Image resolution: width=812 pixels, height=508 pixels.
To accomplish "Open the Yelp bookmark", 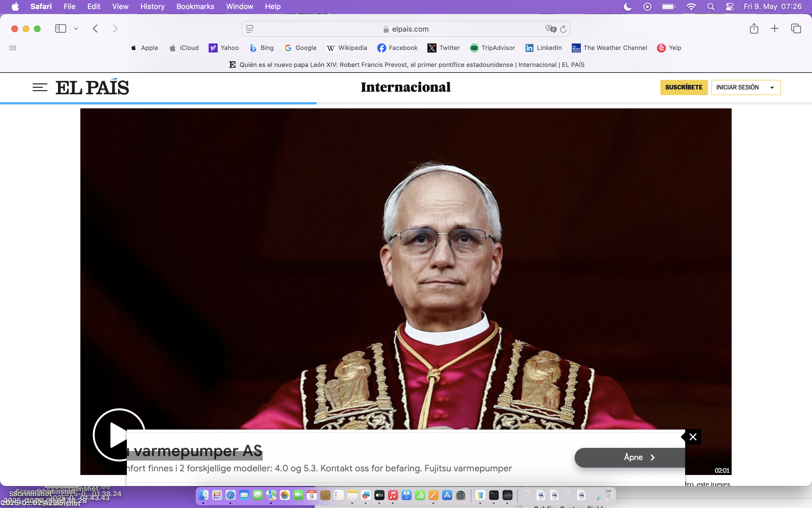I will [x=669, y=48].
